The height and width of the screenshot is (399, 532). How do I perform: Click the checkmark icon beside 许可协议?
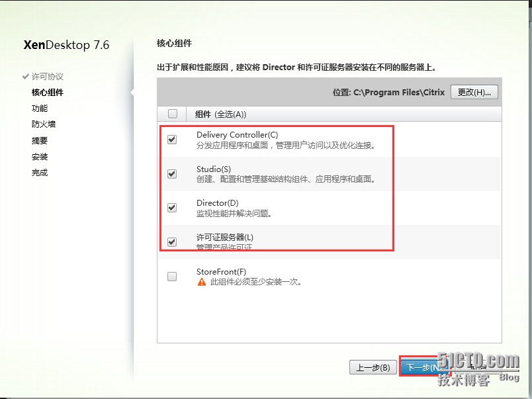point(25,76)
